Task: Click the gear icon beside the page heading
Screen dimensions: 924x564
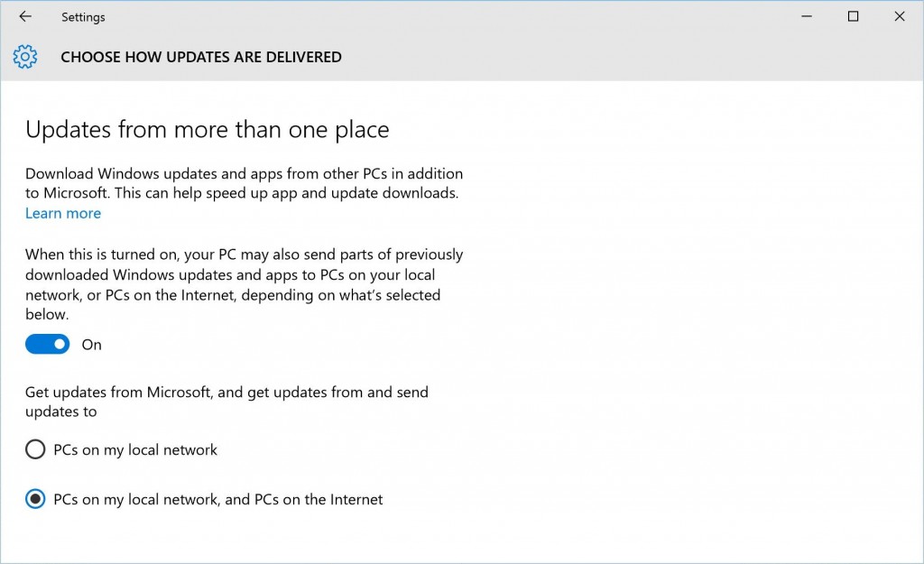Action: click(24, 56)
